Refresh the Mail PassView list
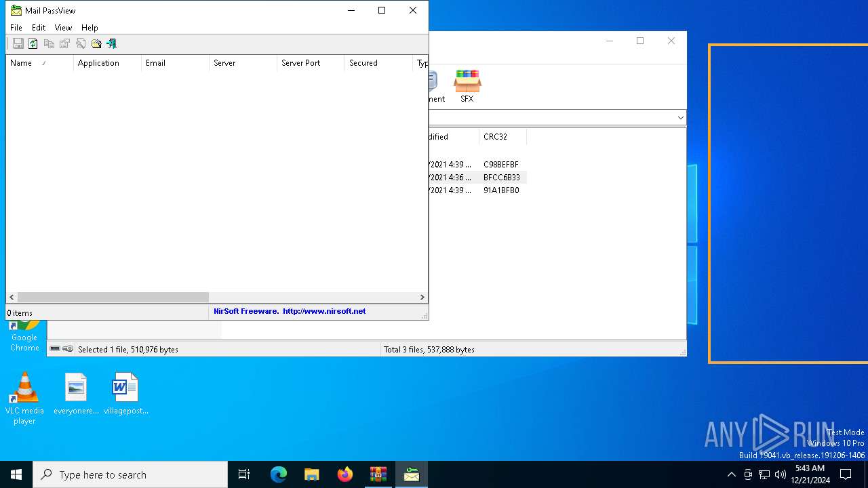 33,43
